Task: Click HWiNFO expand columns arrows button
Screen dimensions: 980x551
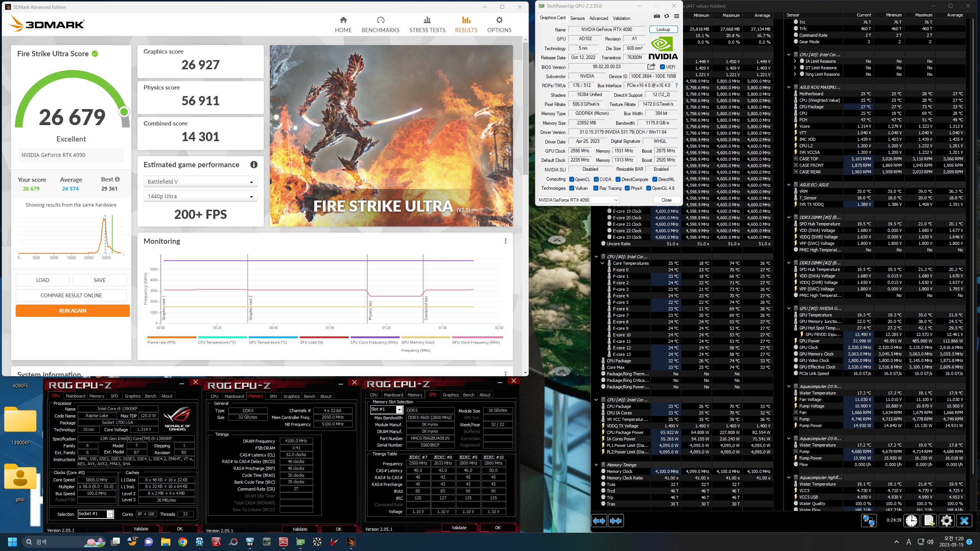Action: (599, 521)
